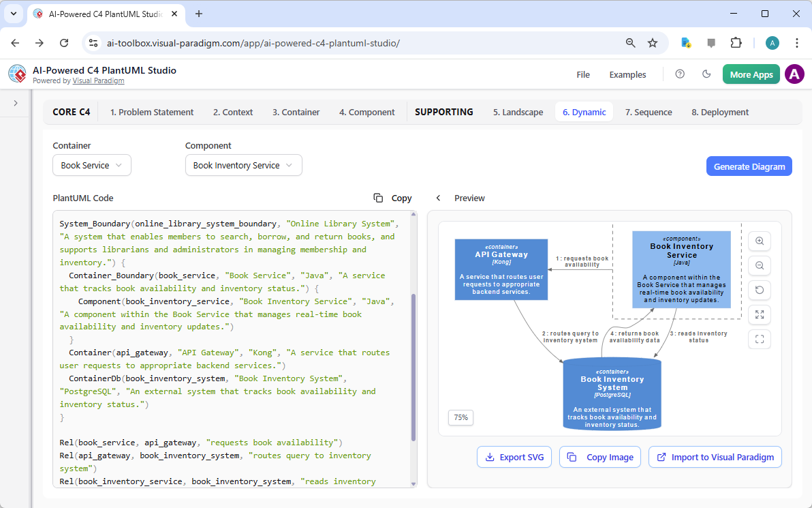Open the File menu

pyautogui.click(x=583, y=75)
